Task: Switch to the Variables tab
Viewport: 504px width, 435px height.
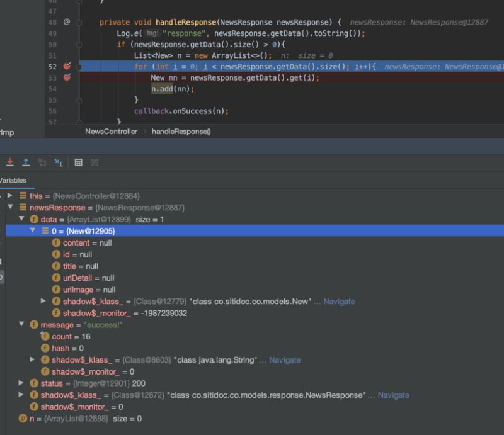Action: (11, 180)
